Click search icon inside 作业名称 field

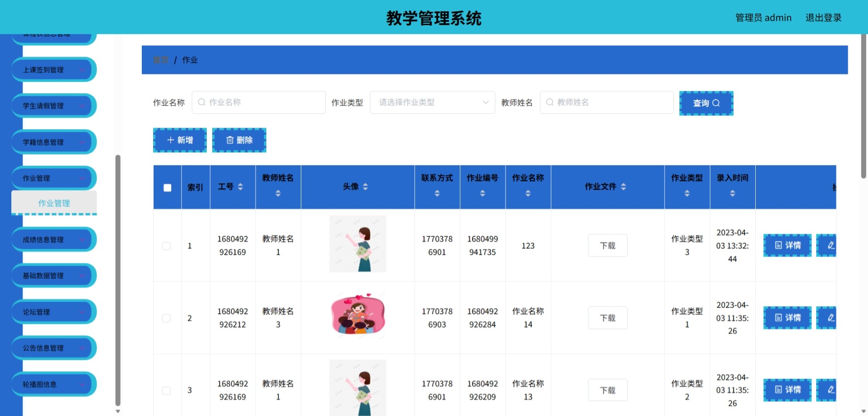coord(201,102)
